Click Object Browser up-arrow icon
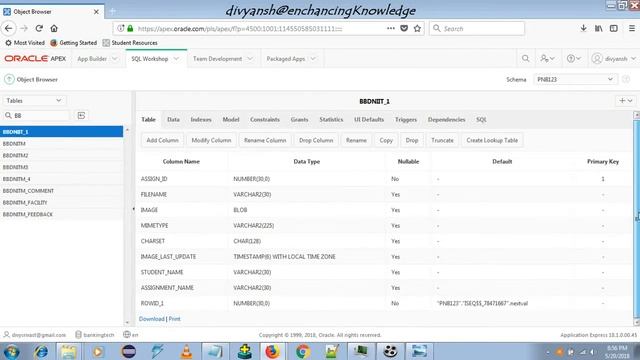Screen dimensions: 640x360 [9, 79]
